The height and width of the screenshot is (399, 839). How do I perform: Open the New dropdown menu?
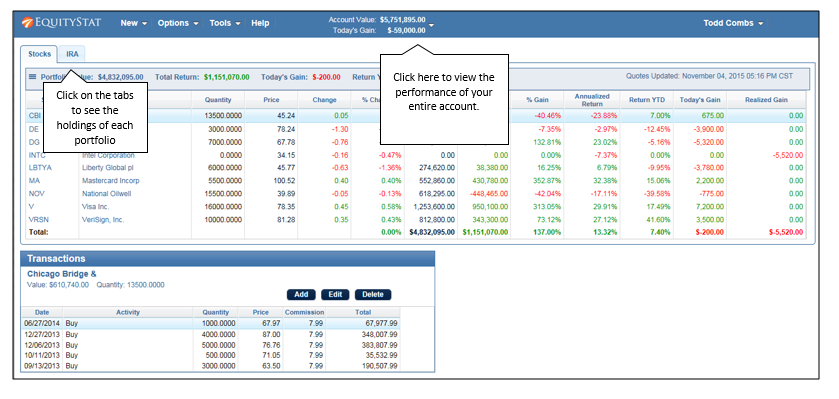click(x=133, y=23)
